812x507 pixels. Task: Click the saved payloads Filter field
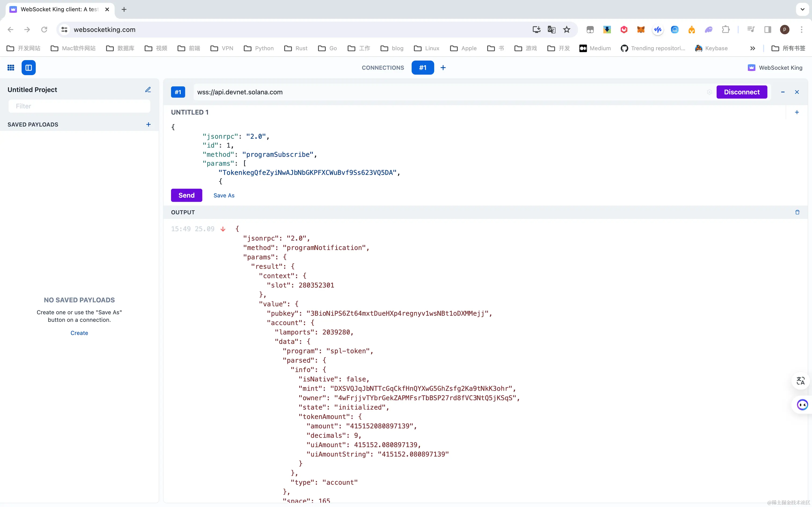pos(79,106)
